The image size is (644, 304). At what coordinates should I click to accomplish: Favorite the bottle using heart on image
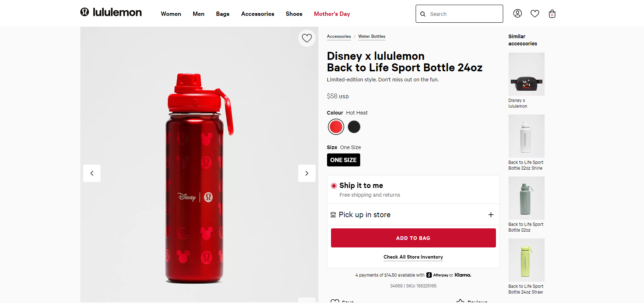coord(307,38)
